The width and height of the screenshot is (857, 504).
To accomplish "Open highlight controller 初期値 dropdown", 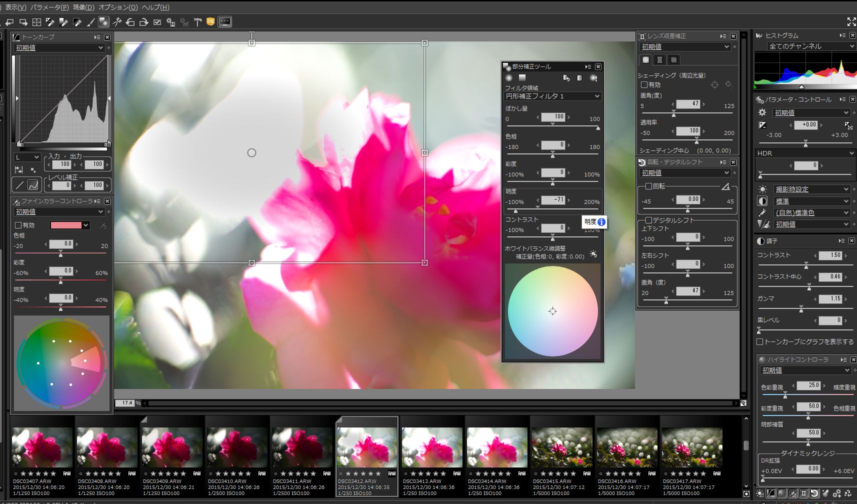I will (x=805, y=370).
